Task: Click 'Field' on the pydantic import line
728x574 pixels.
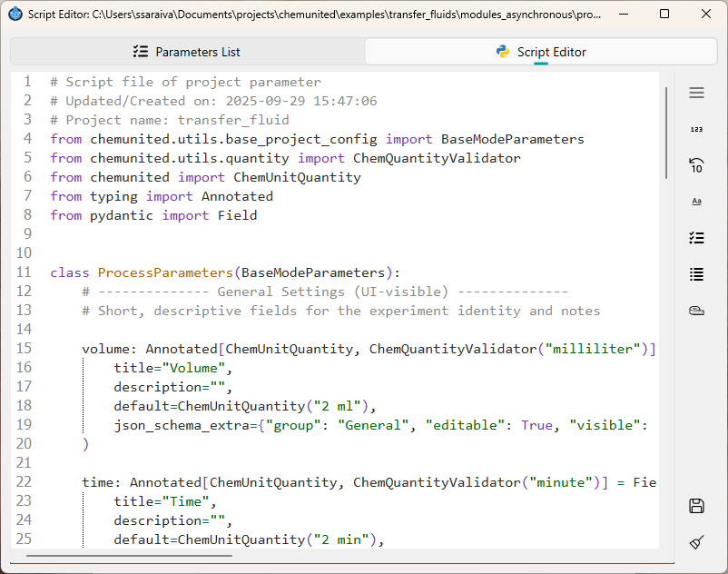Action: [x=237, y=215]
